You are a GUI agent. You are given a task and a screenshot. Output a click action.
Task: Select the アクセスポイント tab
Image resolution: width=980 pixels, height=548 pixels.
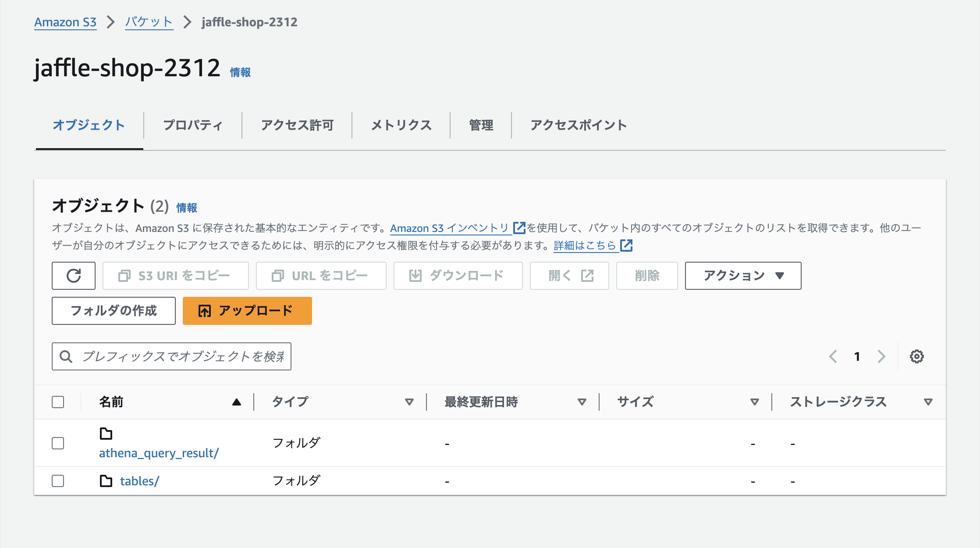579,125
